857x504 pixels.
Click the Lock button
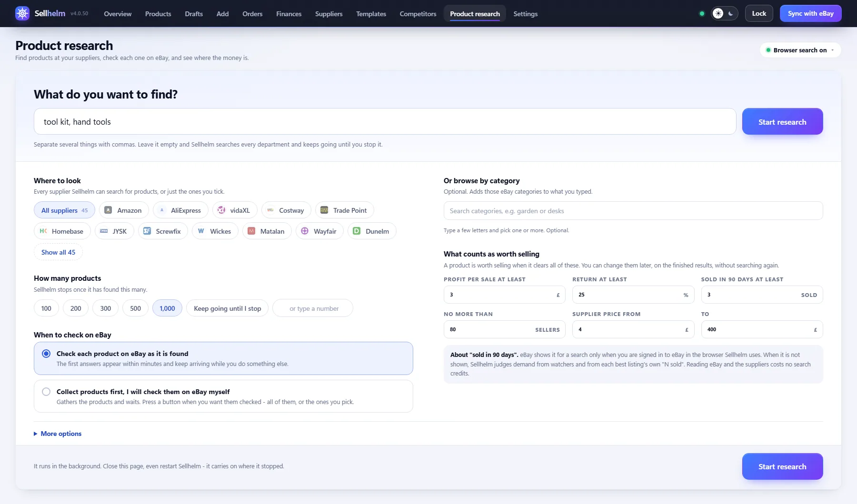pos(759,13)
